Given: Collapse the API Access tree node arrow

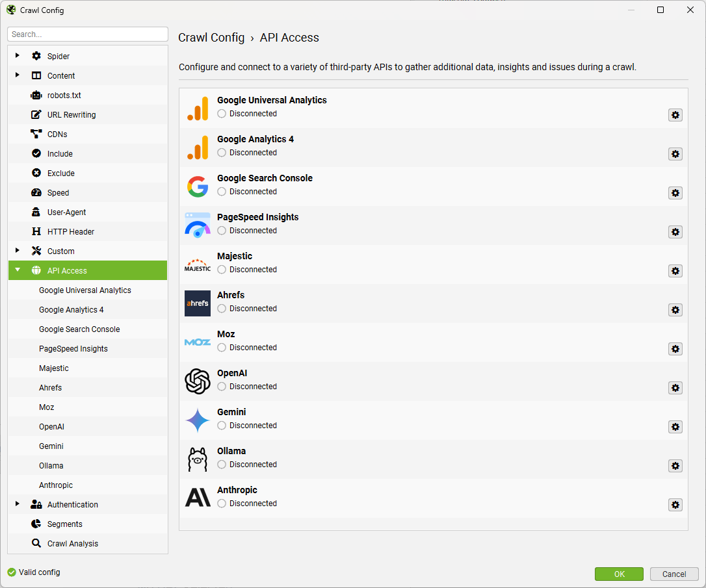Looking at the screenshot, I should (18, 270).
